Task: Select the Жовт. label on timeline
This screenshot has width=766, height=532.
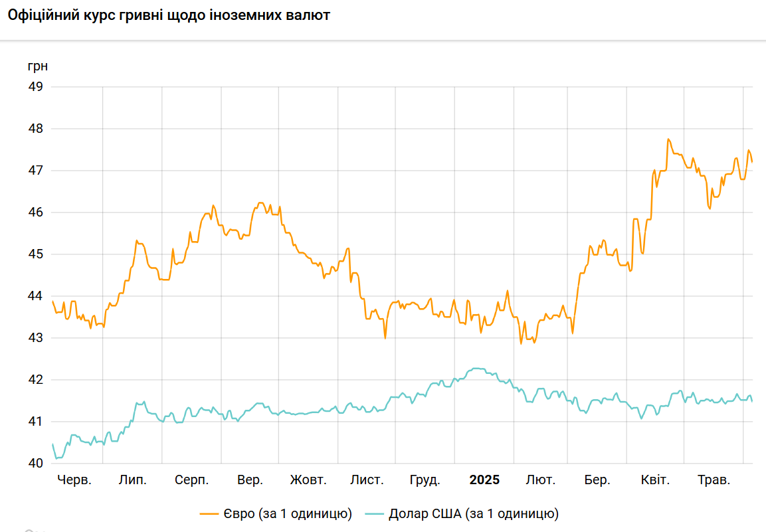Action: click(308, 480)
